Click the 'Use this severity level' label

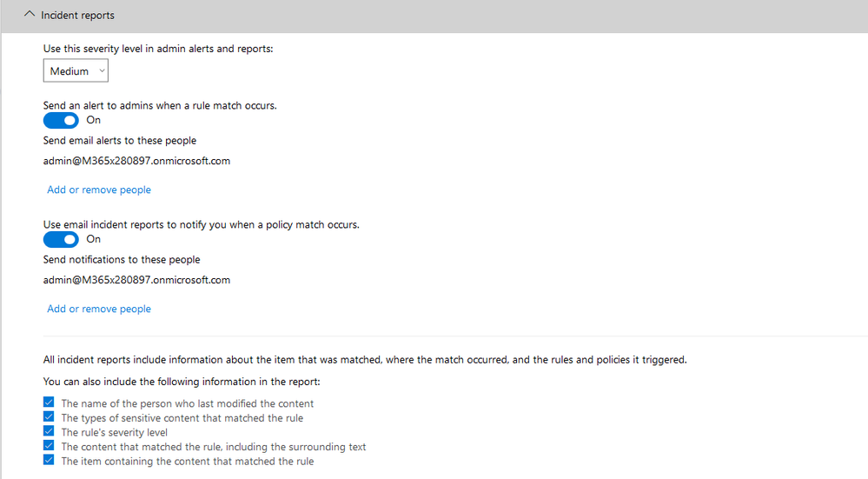(158, 49)
